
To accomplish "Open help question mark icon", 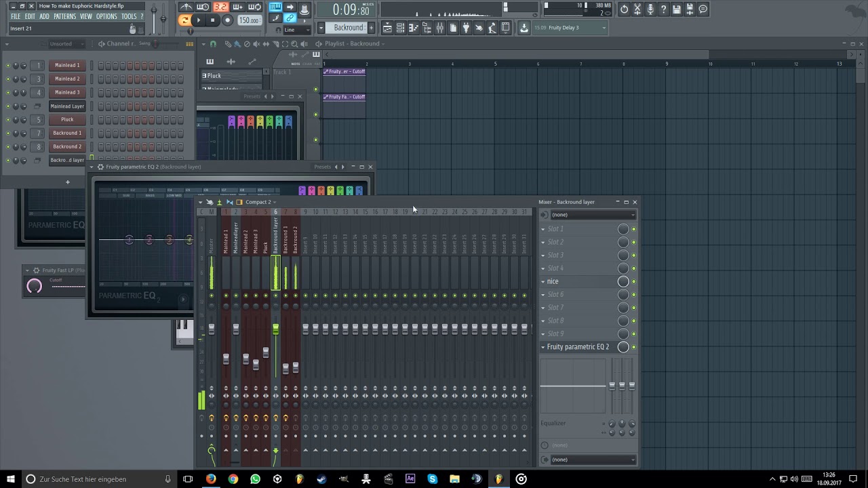I will [663, 9].
